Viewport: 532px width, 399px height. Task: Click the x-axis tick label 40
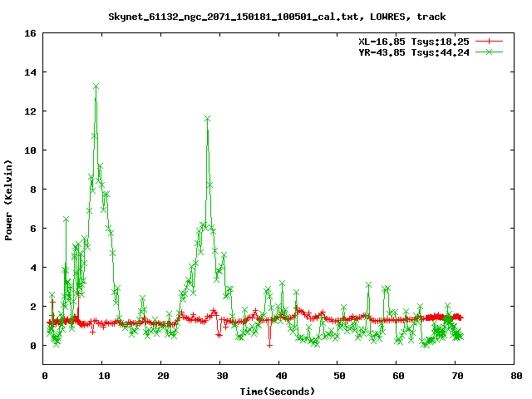pos(279,376)
